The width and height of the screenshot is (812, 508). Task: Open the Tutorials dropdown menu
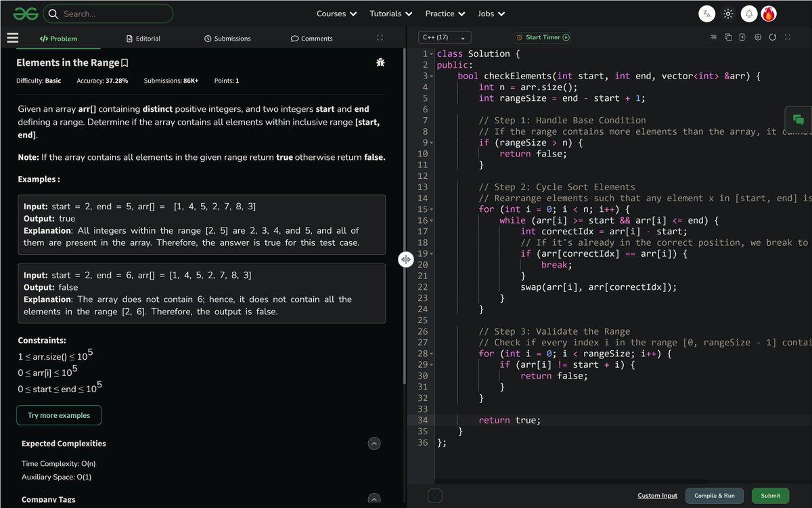click(x=390, y=14)
